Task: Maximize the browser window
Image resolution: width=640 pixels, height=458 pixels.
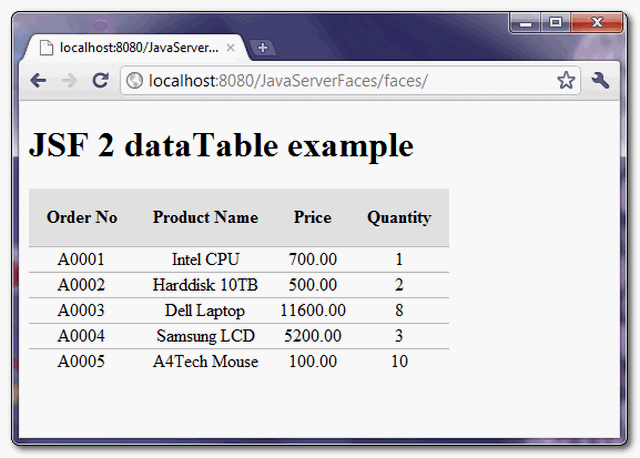Action: click(x=556, y=23)
